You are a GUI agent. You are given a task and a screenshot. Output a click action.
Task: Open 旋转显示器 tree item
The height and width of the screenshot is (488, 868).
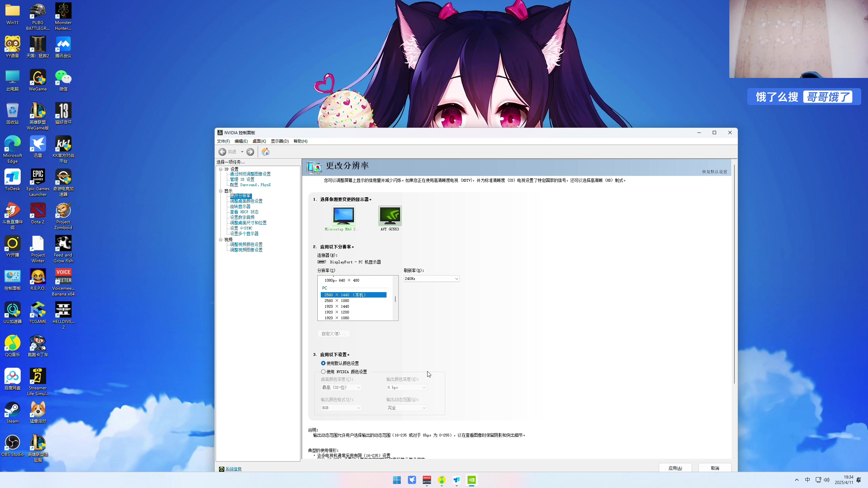[240, 206]
